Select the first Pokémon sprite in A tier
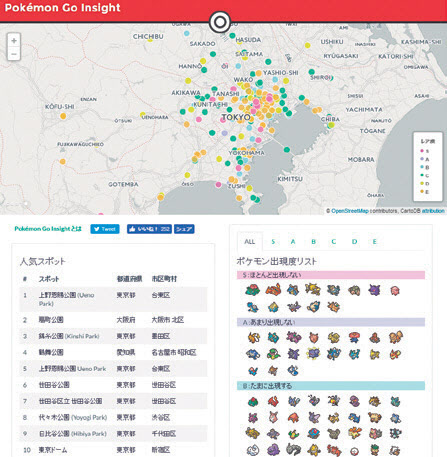Screen dimensions: 447x457 click(254, 338)
